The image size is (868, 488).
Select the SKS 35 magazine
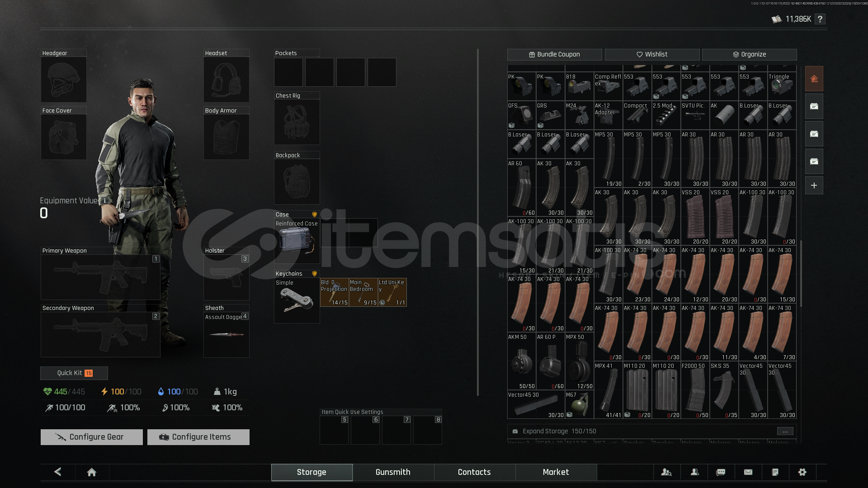click(x=724, y=390)
